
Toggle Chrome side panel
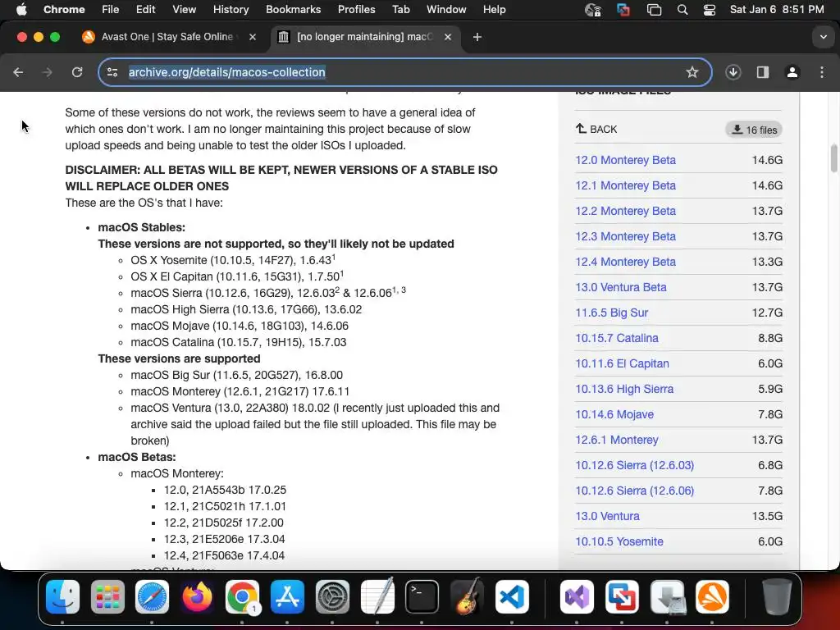[763, 72]
